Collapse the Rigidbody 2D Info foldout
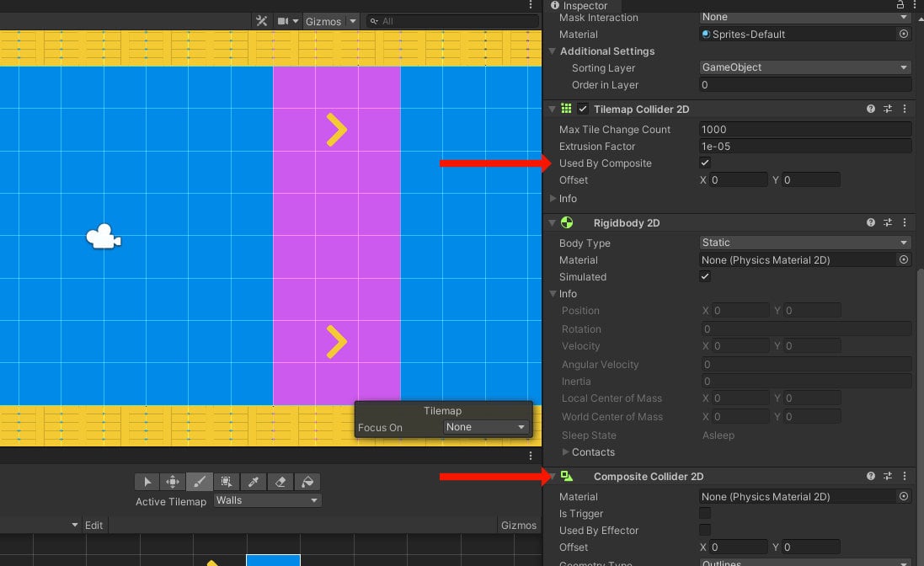924x566 pixels. pyautogui.click(x=553, y=293)
